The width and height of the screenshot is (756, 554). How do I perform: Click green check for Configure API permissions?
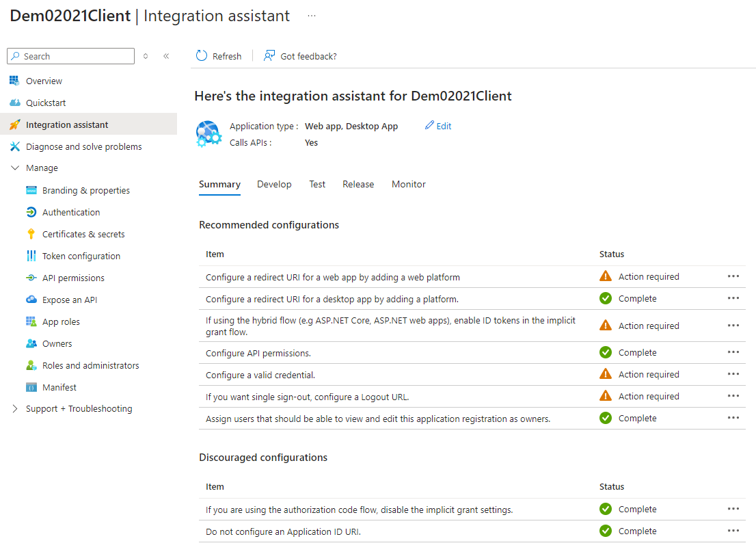tap(606, 352)
